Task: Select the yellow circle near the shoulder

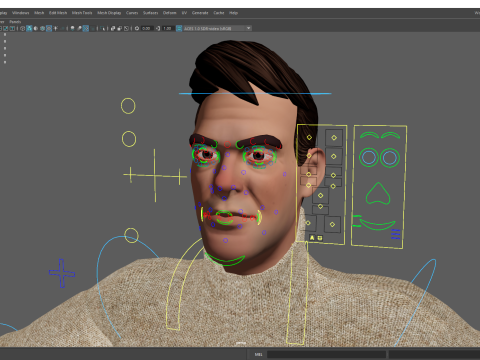Action: tap(131, 235)
